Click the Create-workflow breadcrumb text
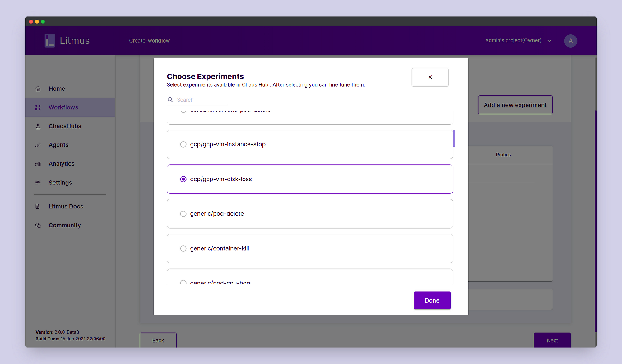Viewport: 622px width, 364px height. 150,41
